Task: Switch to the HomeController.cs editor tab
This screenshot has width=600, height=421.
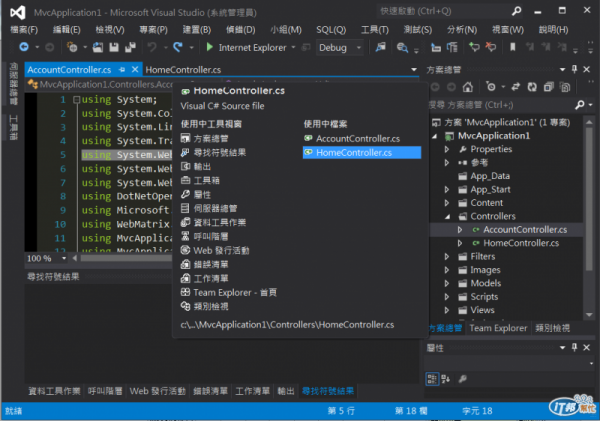Action: click(183, 70)
